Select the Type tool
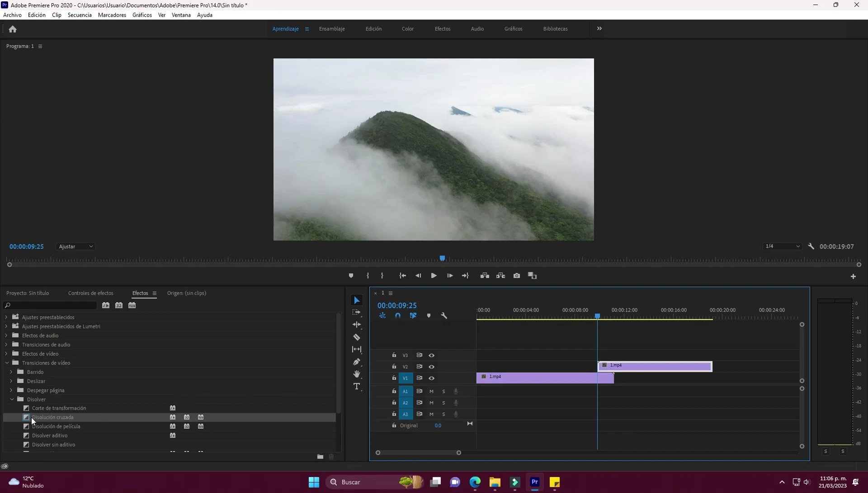Screen dimensions: 868x493 point(357,386)
